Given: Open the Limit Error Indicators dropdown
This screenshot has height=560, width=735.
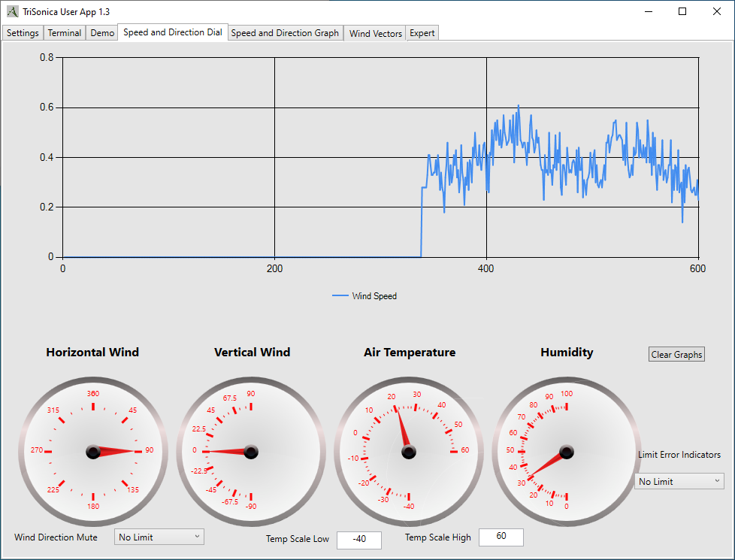Looking at the screenshot, I should click(679, 481).
